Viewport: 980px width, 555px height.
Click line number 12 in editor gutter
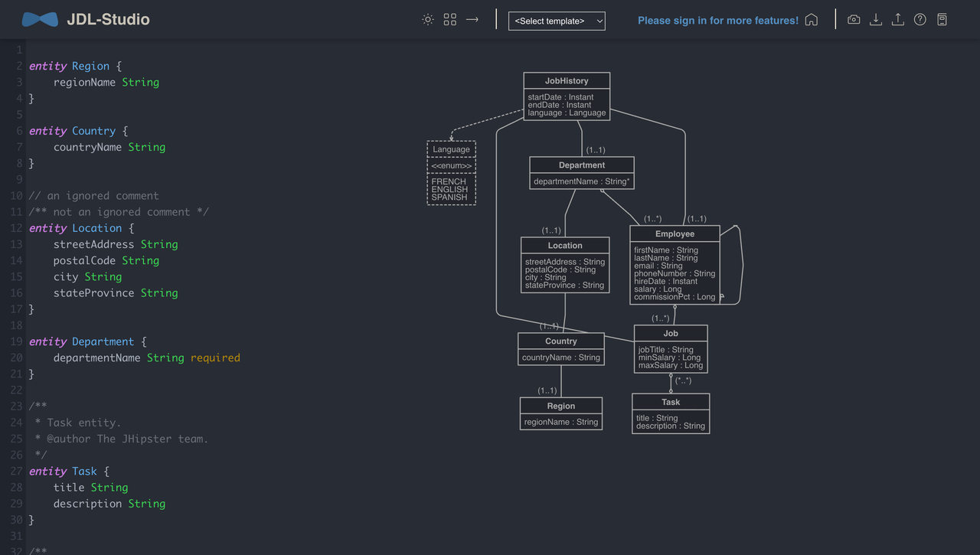coord(16,228)
